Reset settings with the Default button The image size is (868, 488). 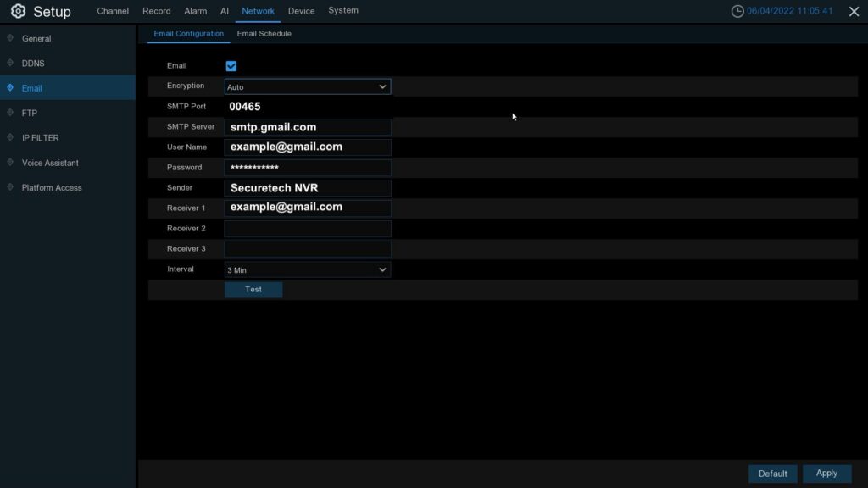tap(772, 474)
